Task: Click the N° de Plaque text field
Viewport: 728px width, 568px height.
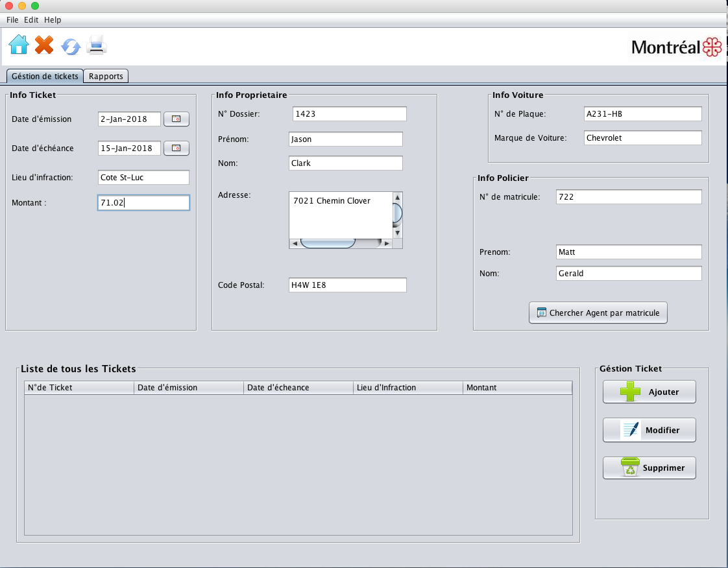Action: [642, 114]
